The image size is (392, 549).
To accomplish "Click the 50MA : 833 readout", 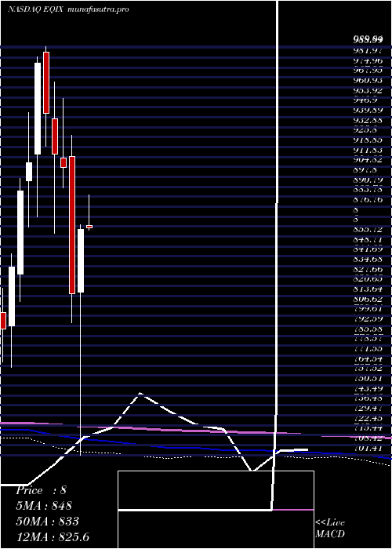I will pyautogui.click(x=47, y=522).
